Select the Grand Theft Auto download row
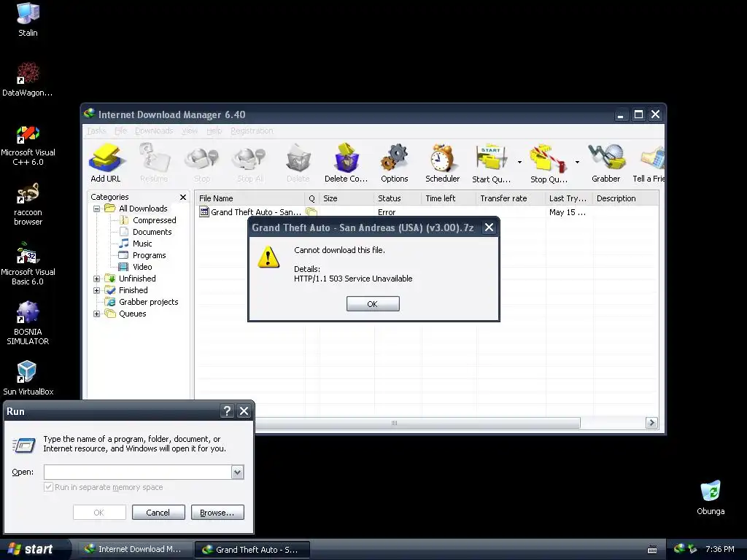747x560 pixels. pyautogui.click(x=426, y=212)
